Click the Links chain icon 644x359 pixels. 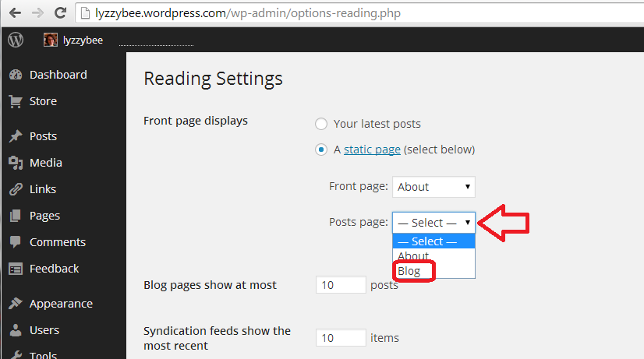pos(16,189)
